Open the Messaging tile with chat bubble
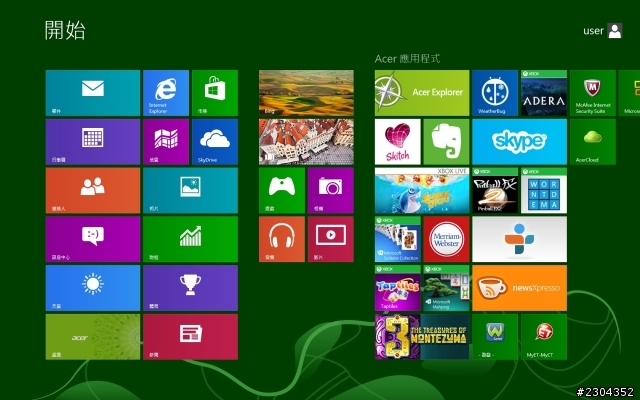This screenshot has height=400, width=640. [93, 239]
